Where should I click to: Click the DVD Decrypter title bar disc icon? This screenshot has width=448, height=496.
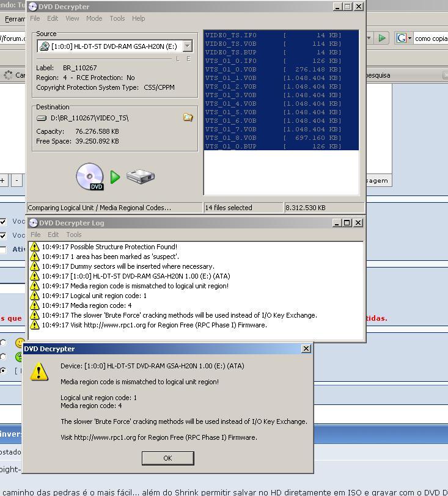(32, 7)
